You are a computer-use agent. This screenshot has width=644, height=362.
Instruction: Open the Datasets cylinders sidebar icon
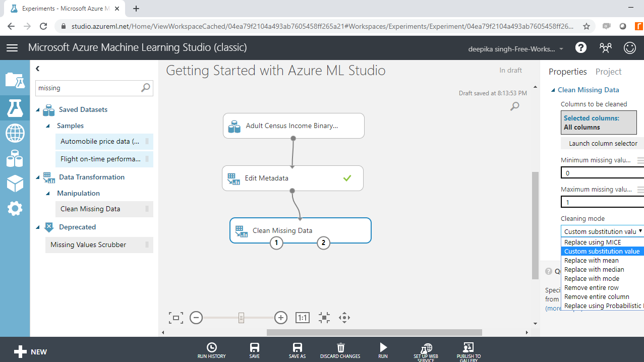point(15,158)
